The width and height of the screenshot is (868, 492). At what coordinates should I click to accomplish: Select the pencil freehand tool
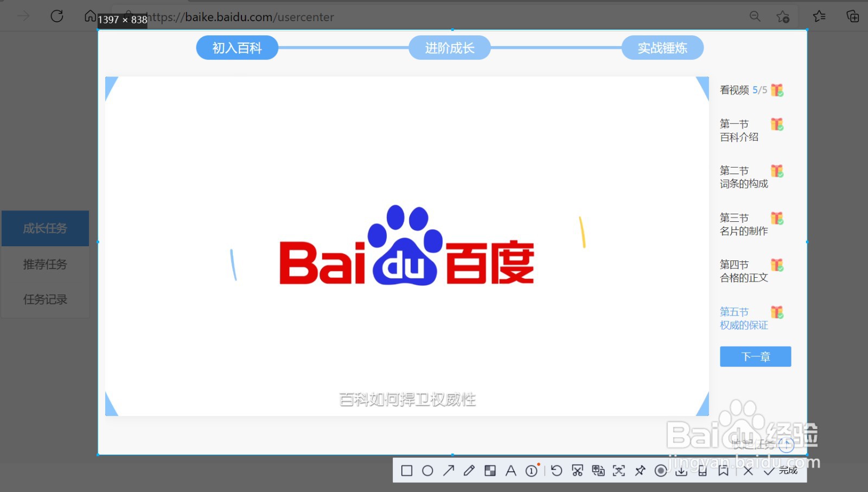coord(469,470)
